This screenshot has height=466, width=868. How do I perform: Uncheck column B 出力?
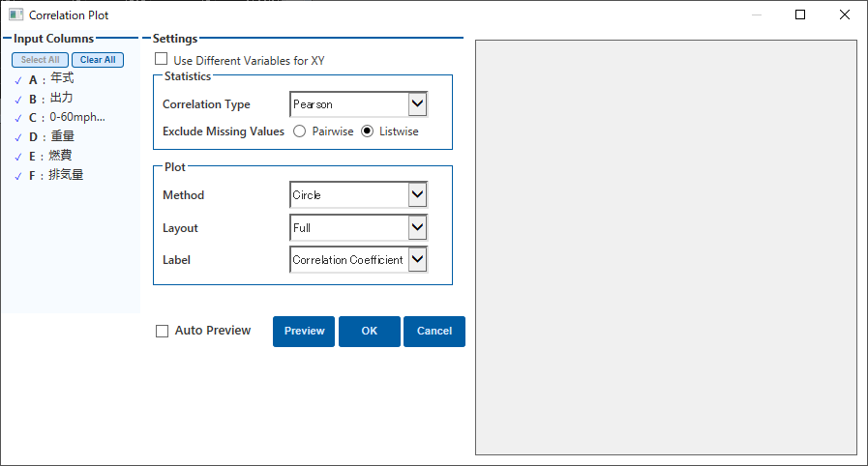(18, 100)
